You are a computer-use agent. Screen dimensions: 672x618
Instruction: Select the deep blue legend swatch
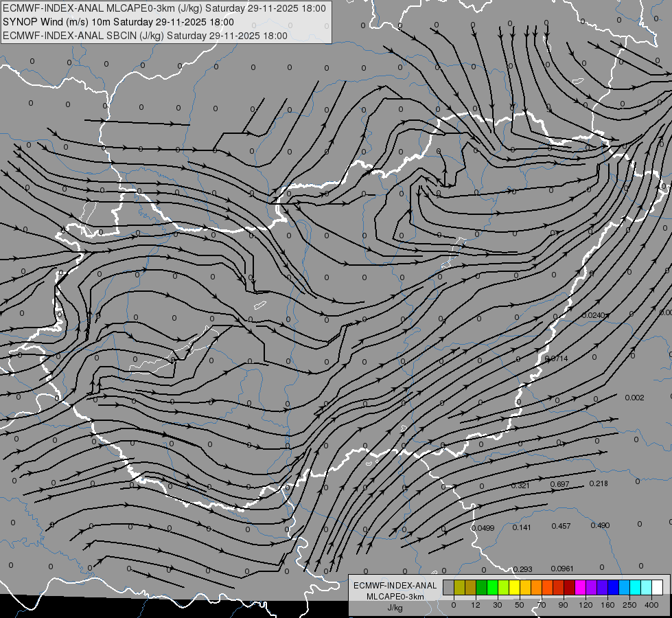pyautogui.click(x=614, y=587)
